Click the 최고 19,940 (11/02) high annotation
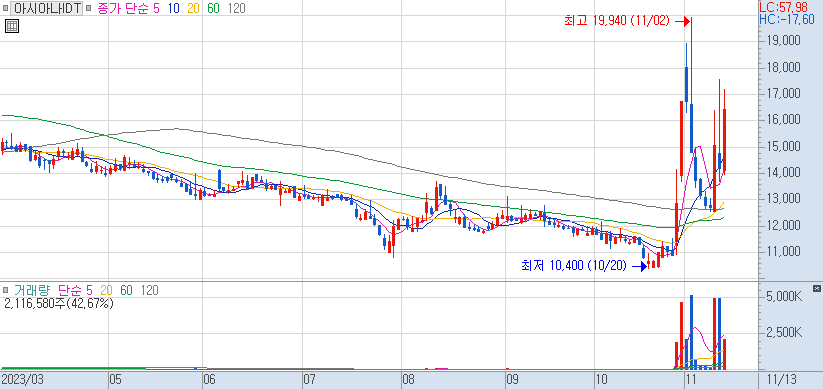This screenshot has height=389, width=823. pyautogui.click(x=617, y=22)
